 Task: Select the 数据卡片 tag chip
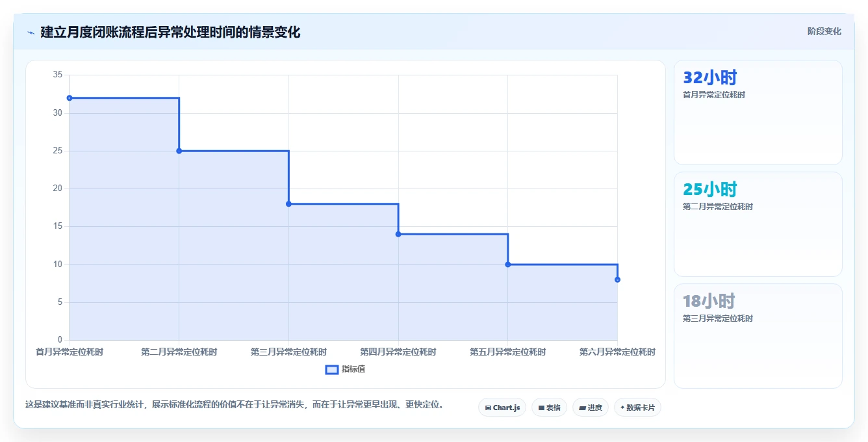coord(637,408)
